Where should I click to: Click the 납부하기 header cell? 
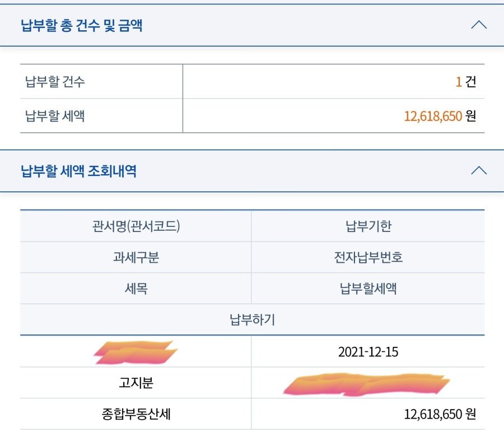[x=252, y=320]
